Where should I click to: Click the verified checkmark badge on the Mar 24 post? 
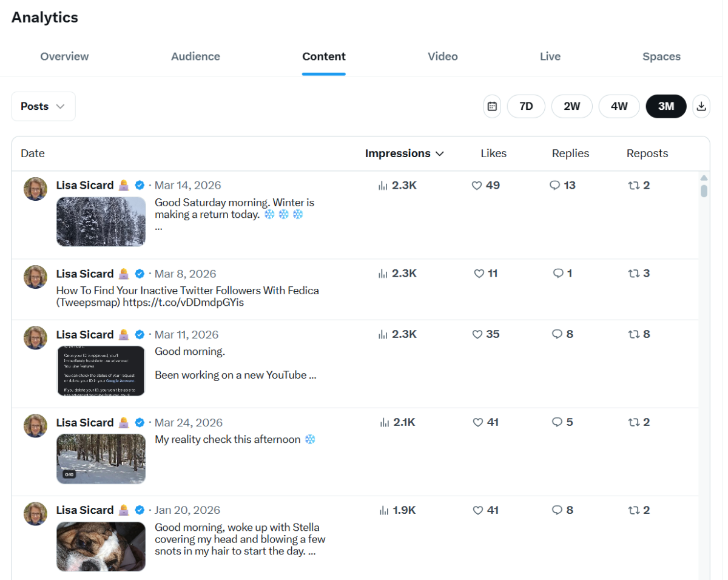click(x=140, y=422)
